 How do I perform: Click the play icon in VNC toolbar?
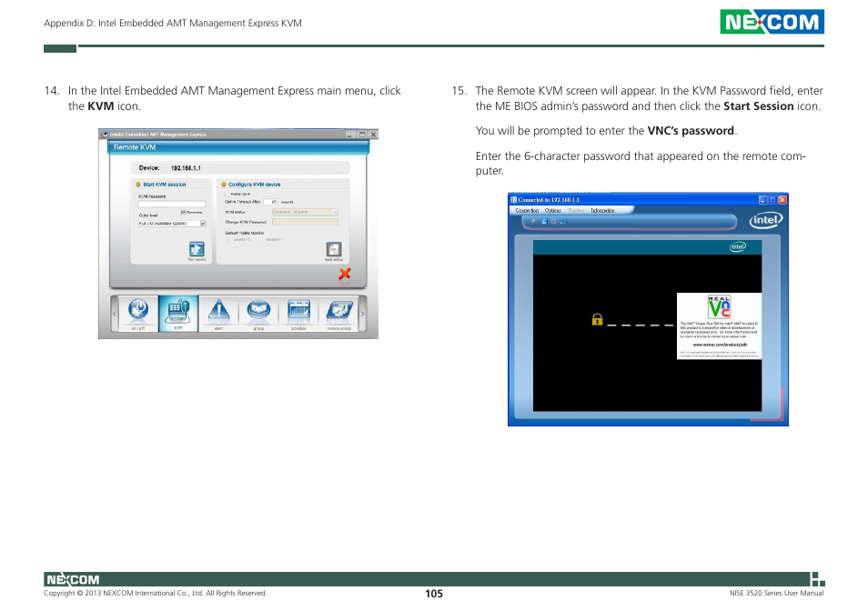534,221
